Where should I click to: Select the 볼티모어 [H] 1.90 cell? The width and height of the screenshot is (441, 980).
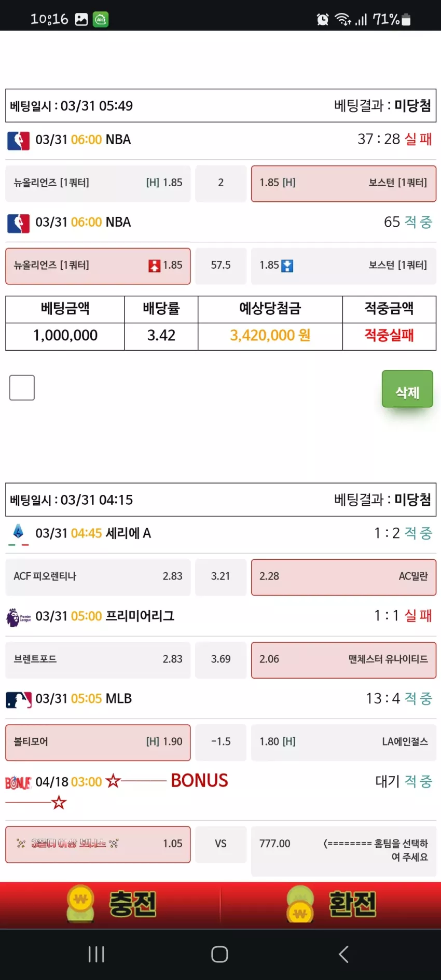pos(98,742)
